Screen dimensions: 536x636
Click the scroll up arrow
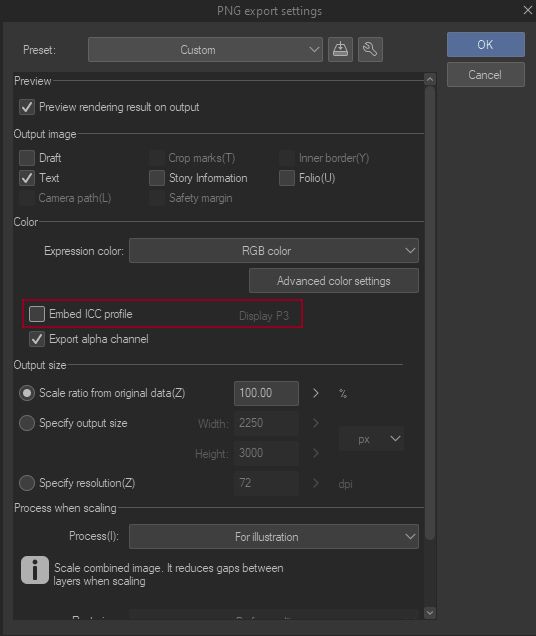tap(430, 79)
